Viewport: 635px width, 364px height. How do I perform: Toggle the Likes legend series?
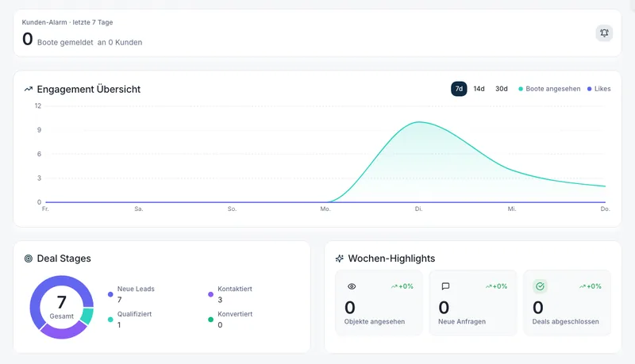point(599,89)
